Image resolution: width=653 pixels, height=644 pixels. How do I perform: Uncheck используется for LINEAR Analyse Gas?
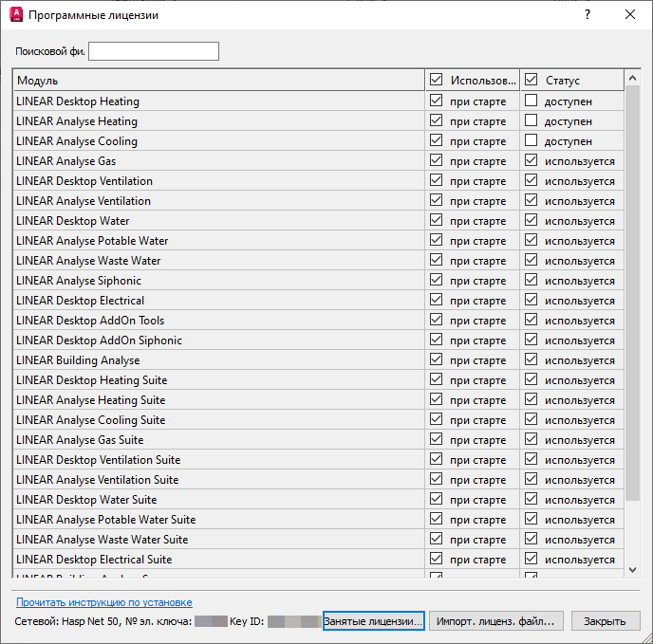(x=531, y=160)
